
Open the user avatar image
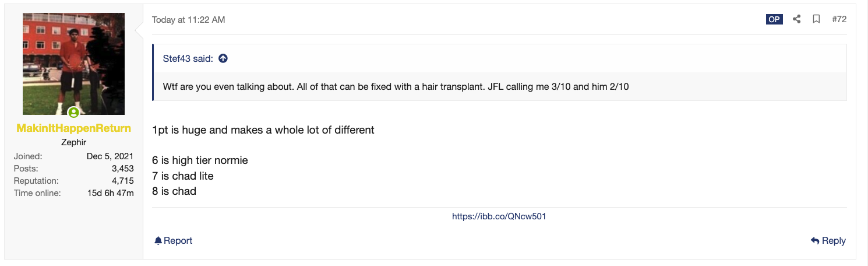73,64
